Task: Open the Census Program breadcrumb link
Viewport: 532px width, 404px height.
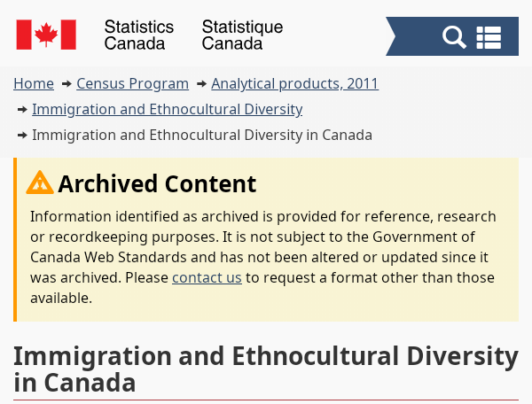Action: (x=133, y=83)
